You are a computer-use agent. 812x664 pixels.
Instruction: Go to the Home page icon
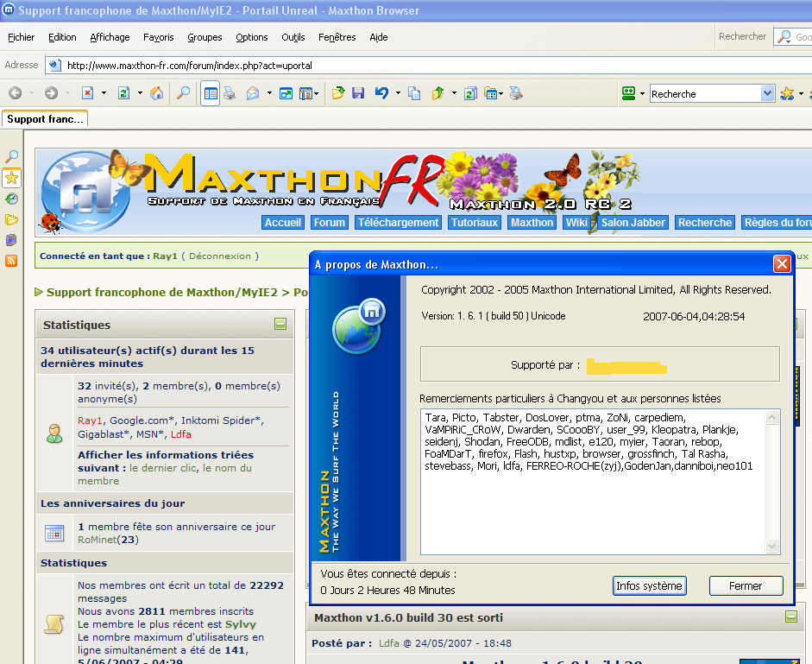[x=156, y=93]
